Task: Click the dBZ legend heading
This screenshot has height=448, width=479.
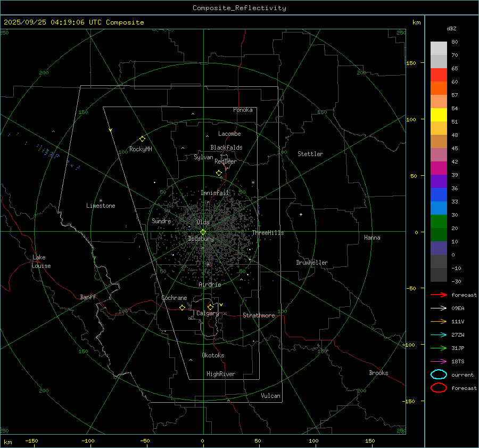Action: pos(451,28)
